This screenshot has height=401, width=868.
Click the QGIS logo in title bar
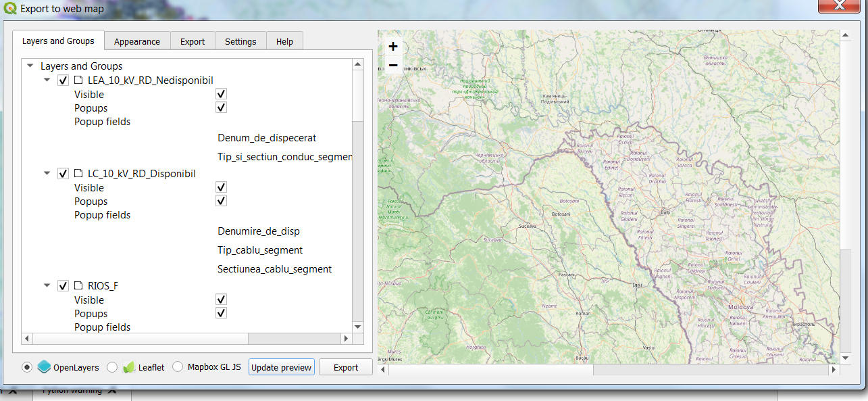point(10,9)
